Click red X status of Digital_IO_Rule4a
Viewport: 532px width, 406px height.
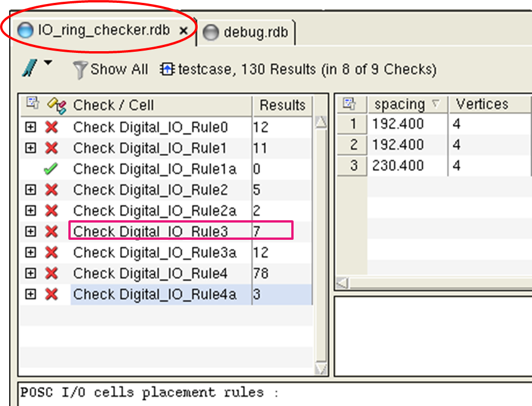pos(51,294)
